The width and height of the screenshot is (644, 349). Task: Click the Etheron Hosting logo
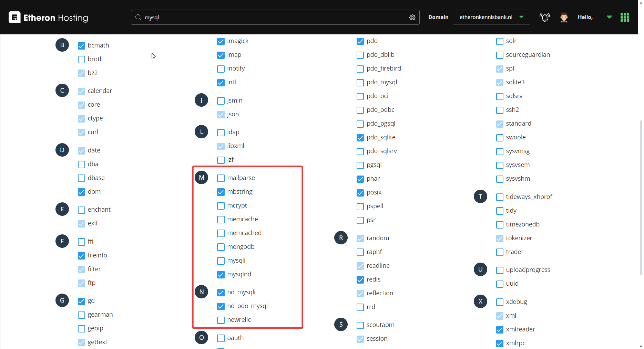pos(48,18)
